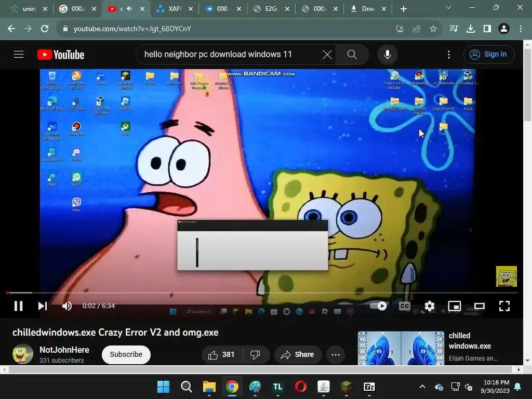Viewport: 532px width, 399px height.
Task: Click the address bar URL
Action: [x=132, y=29]
